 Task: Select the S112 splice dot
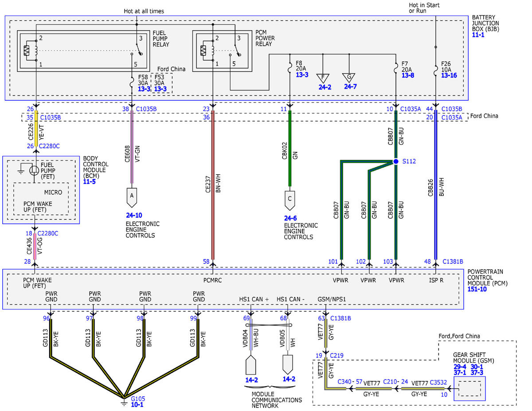click(x=395, y=161)
